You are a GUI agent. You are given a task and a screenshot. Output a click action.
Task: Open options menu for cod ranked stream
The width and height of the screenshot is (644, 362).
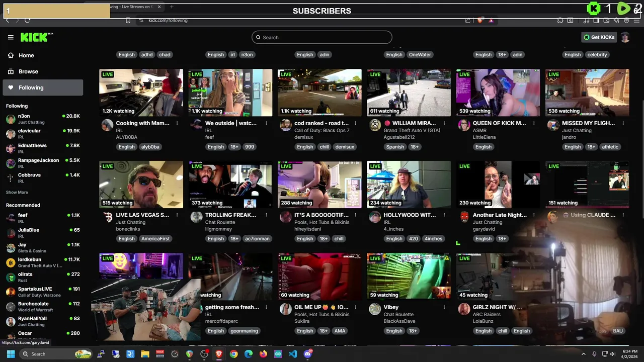(355, 123)
